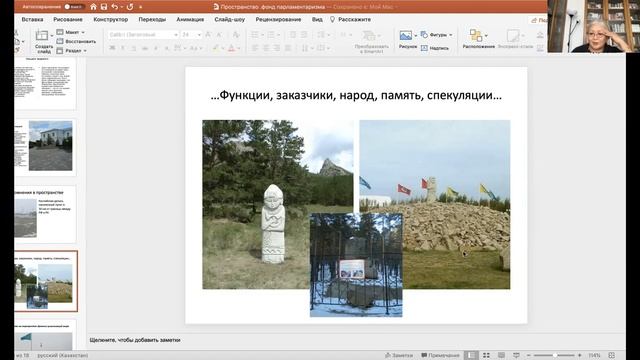Click the Восстановить button

(76, 41)
